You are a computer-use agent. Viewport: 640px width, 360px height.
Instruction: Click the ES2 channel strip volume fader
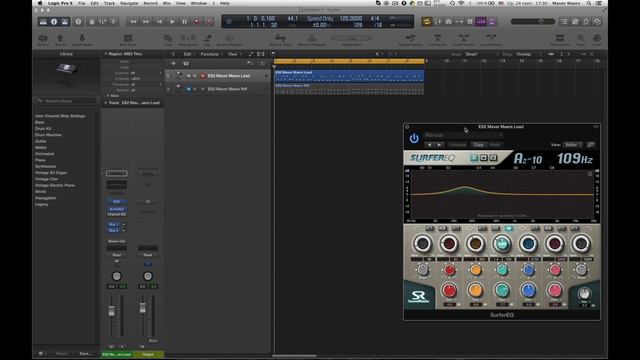111,311
